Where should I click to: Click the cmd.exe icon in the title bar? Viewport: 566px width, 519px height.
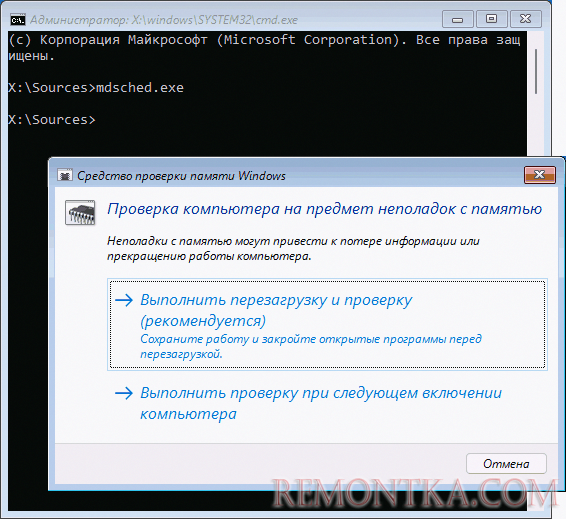click(x=18, y=19)
